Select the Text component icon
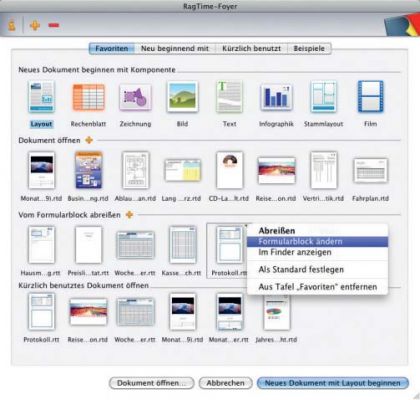 (229, 97)
